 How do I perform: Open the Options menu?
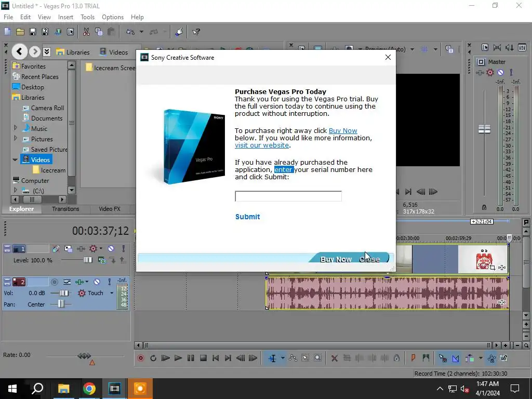click(113, 17)
